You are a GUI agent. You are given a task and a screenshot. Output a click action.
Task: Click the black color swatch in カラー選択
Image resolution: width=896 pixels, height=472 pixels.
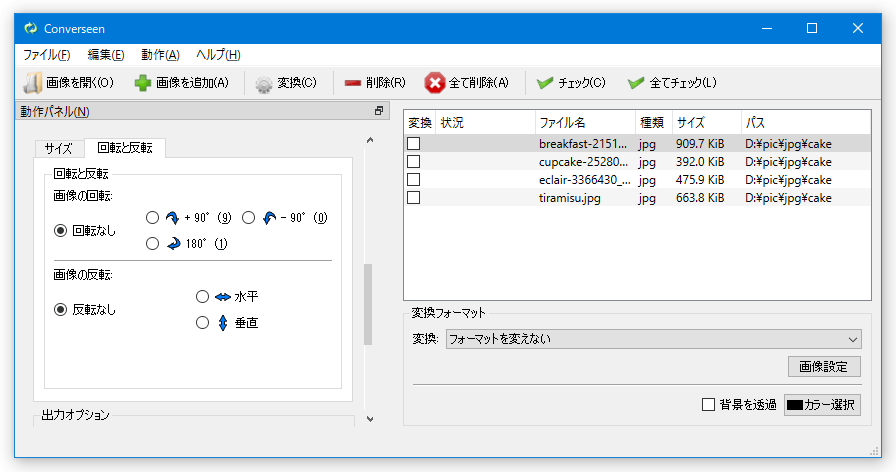(x=795, y=405)
